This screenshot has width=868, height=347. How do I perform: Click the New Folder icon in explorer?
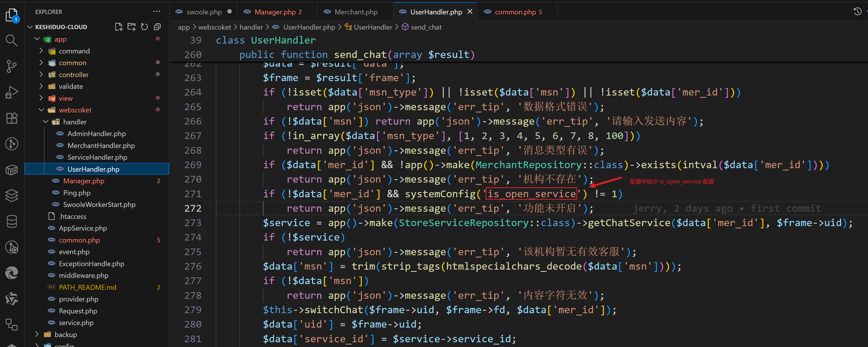132,27
